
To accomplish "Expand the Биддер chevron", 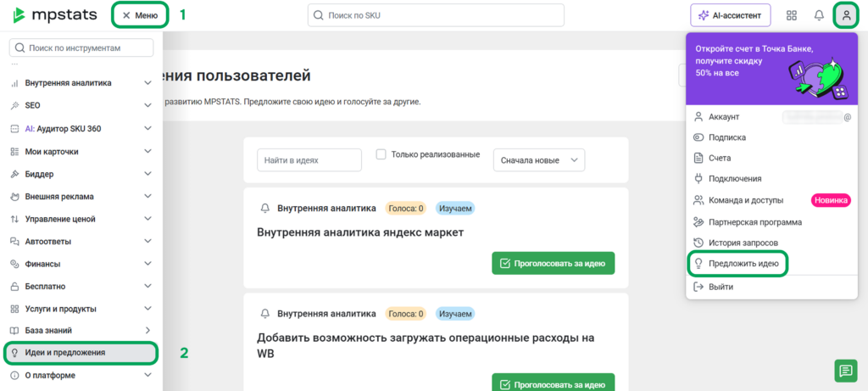I will (147, 174).
